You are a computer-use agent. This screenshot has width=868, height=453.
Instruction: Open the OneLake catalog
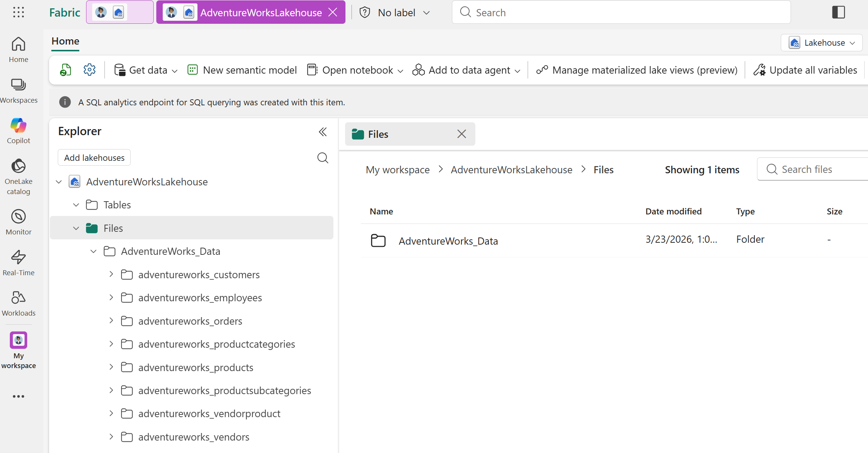coord(18,176)
